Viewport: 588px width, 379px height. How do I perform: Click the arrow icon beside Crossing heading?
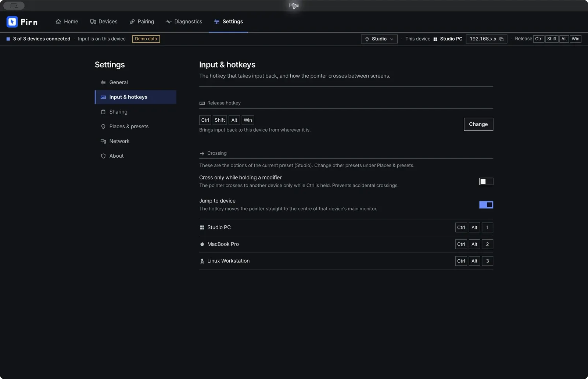[x=202, y=153]
